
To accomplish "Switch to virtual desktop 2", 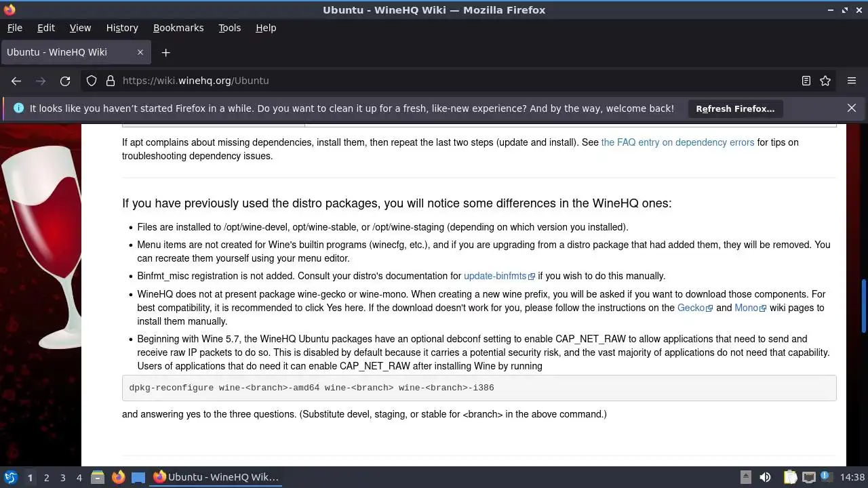I will [46, 477].
